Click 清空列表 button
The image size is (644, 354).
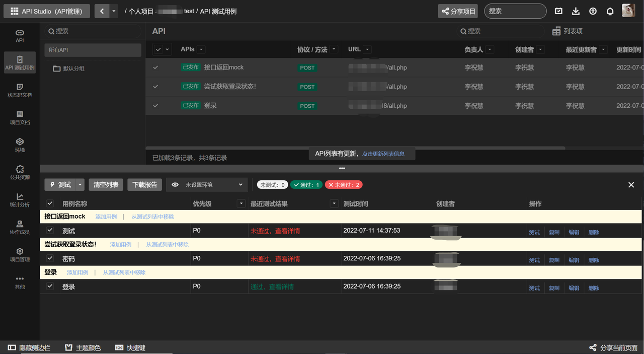[x=106, y=185]
